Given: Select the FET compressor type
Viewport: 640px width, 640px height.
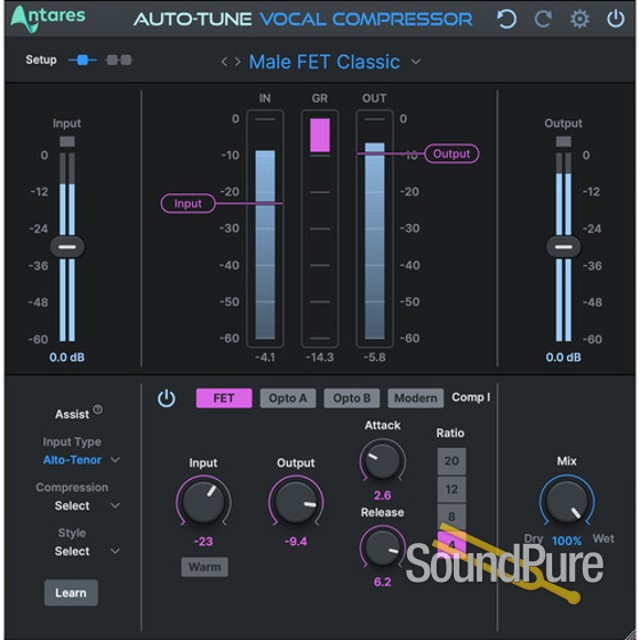Looking at the screenshot, I should pos(224,398).
